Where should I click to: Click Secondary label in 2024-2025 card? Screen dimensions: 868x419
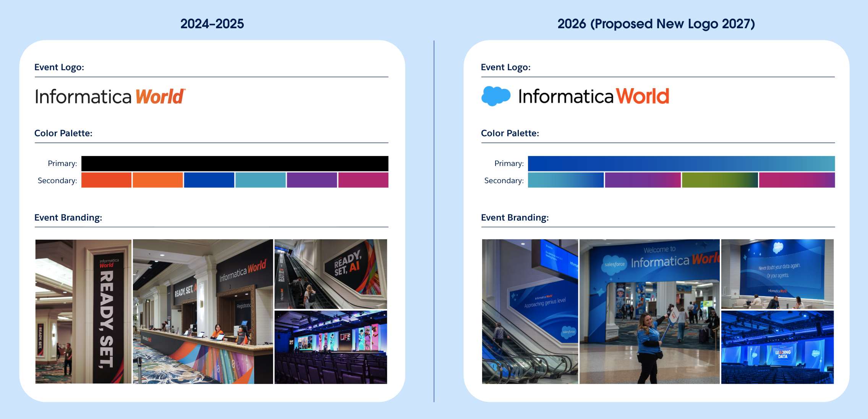pyautogui.click(x=57, y=180)
